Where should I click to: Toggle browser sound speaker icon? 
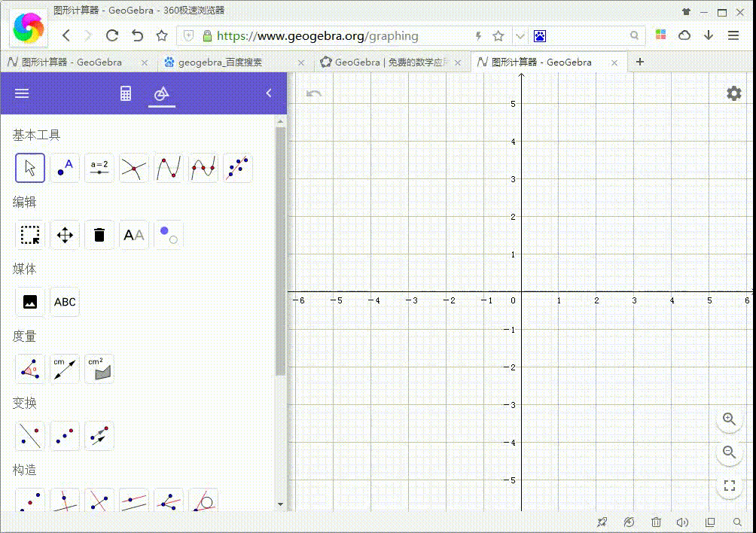click(682, 522)
